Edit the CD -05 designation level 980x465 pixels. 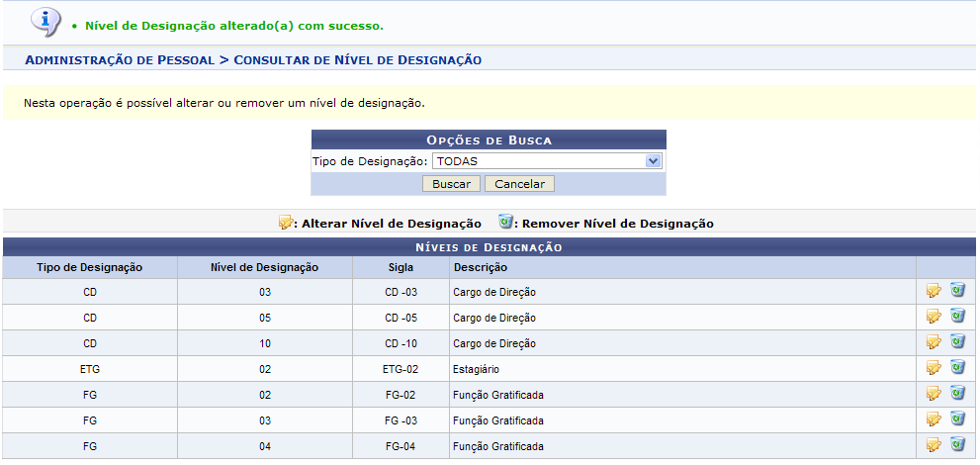coord(933,317)
